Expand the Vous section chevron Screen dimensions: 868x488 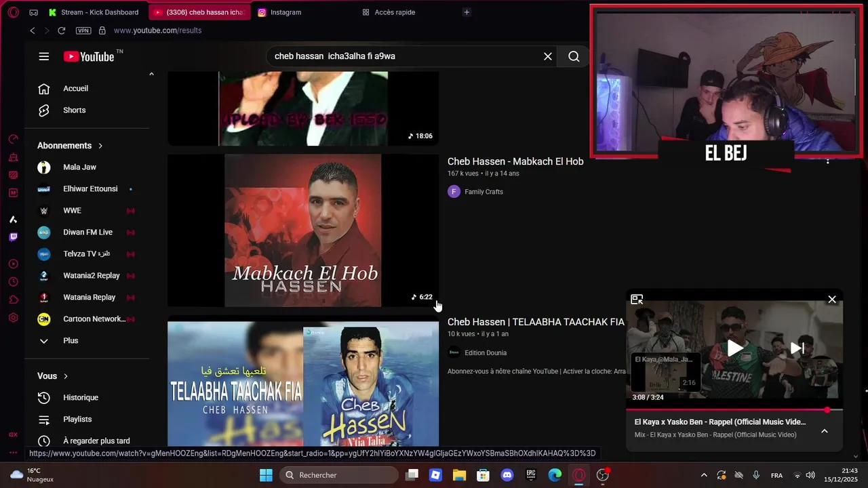66,376
